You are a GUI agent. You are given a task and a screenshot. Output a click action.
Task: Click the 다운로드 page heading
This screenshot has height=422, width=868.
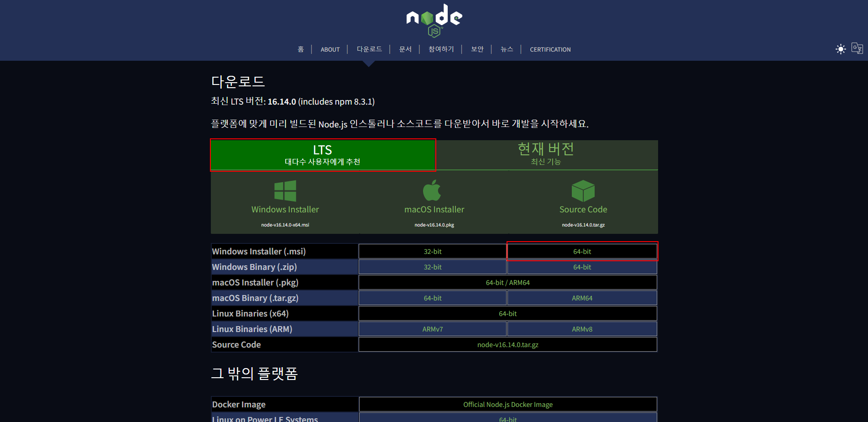click(x=238, y=82)
